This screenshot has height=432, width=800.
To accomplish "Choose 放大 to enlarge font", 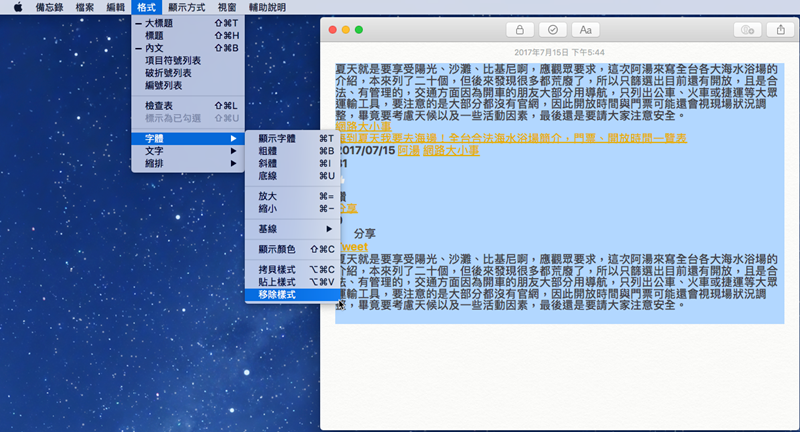I will pos(293,196).
